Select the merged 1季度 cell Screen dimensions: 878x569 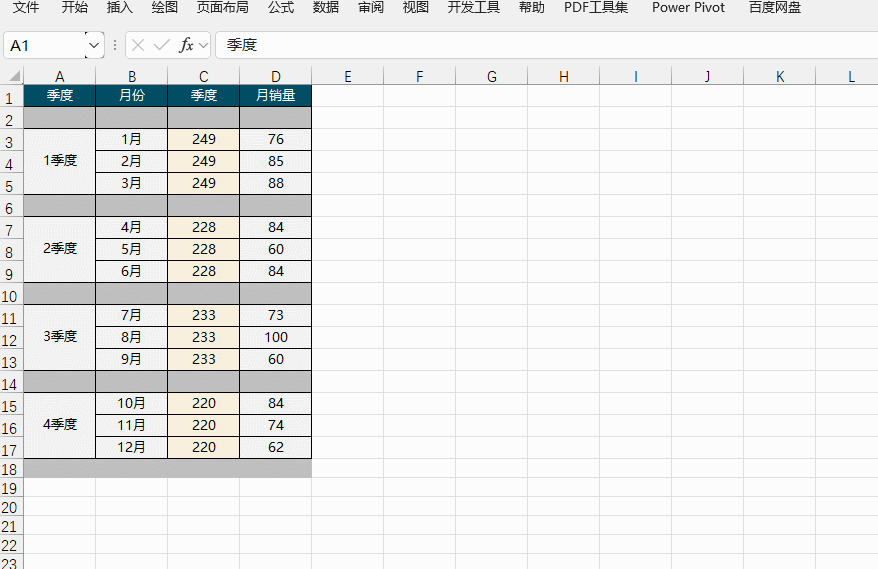59,161
